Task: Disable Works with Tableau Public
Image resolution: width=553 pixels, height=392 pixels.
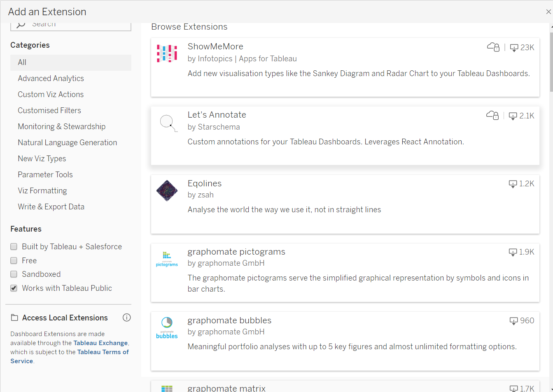Action: pos(14,288)
